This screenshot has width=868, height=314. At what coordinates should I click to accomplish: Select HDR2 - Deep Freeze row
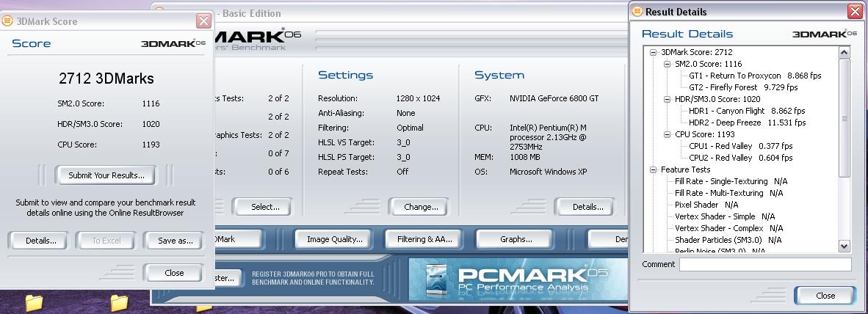tap(748, 123)
